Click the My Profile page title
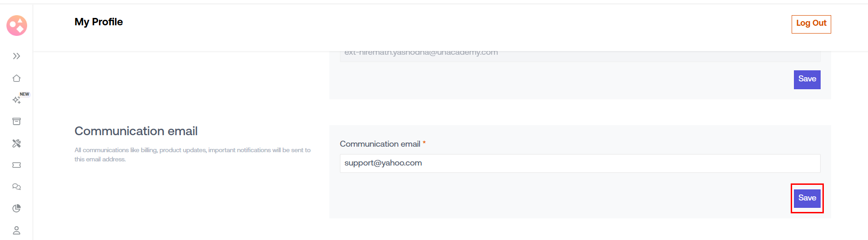The height and width of the screenshot is (240, 868). (98, 22)
